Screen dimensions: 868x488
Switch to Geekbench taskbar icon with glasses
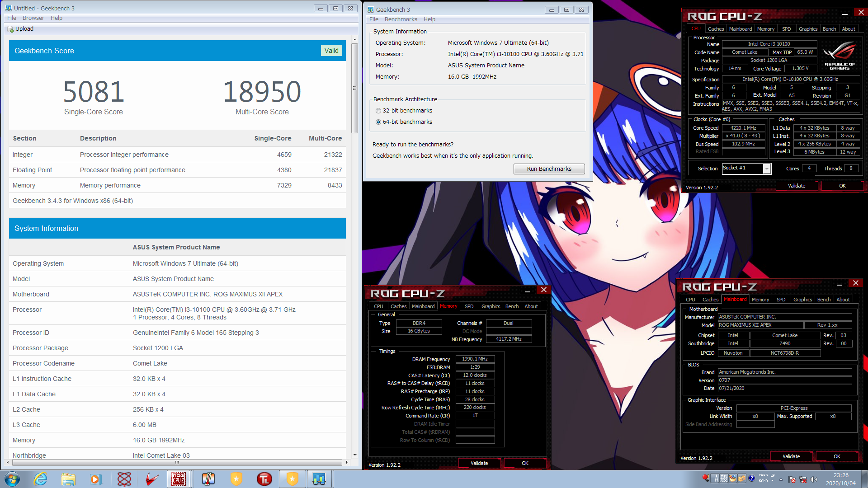(319, 479)
